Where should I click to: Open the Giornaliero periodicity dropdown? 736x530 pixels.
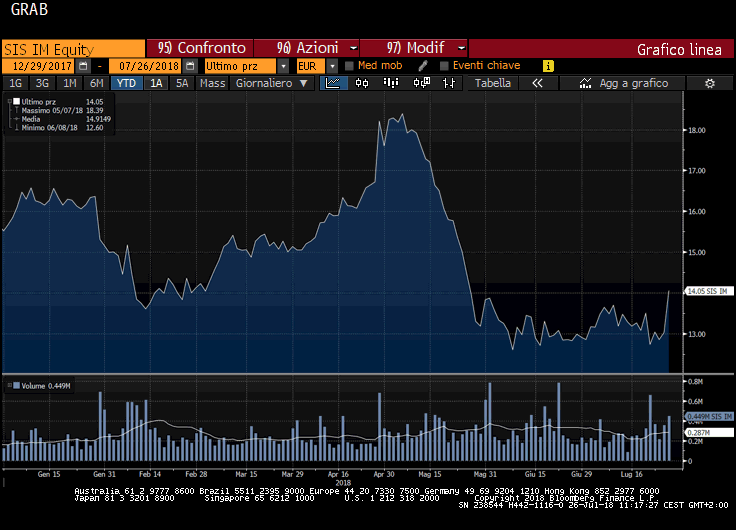pyautogui.click(x=271, y=83)
